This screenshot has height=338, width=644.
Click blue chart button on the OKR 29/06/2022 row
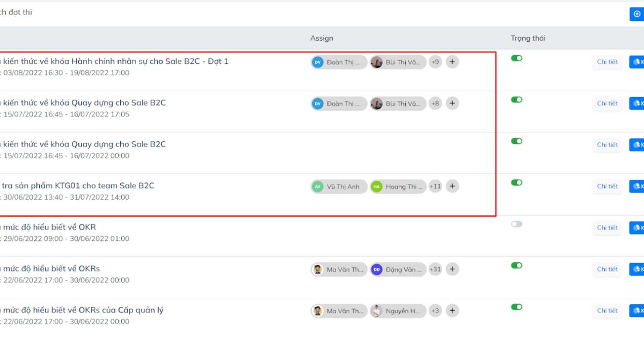click(637, 227)
